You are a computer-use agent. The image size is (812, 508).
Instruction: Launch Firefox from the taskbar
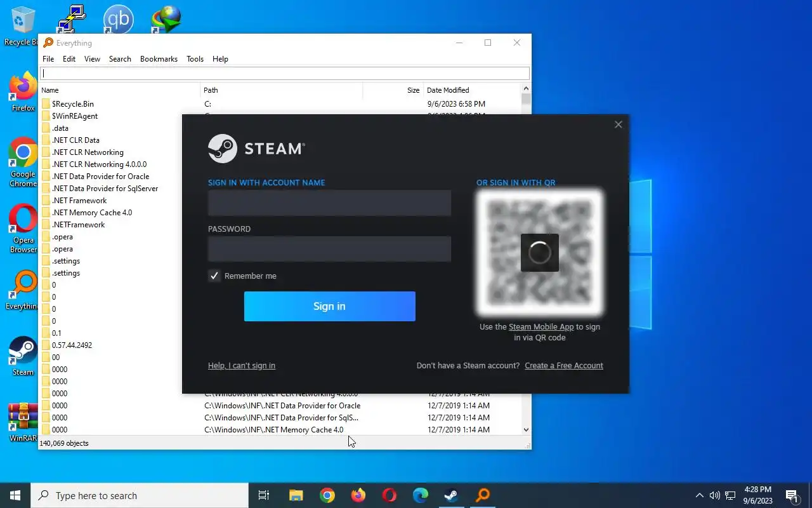click(358, 495)
